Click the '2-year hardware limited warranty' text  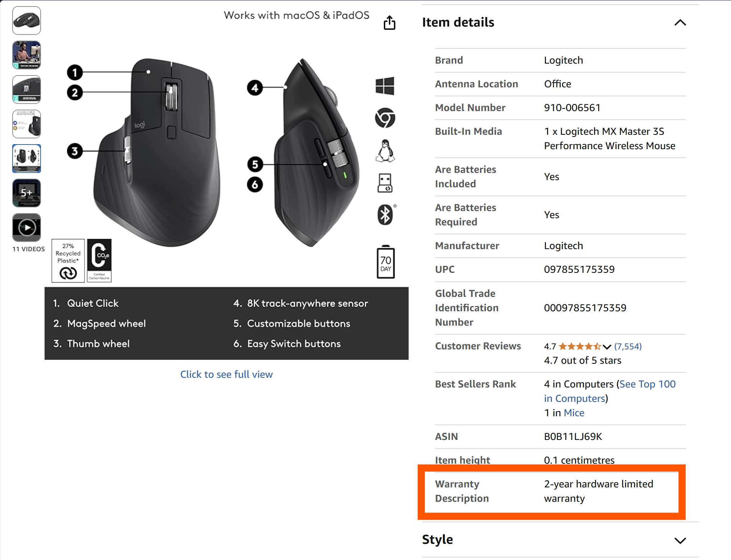click(x=598, y=491)
